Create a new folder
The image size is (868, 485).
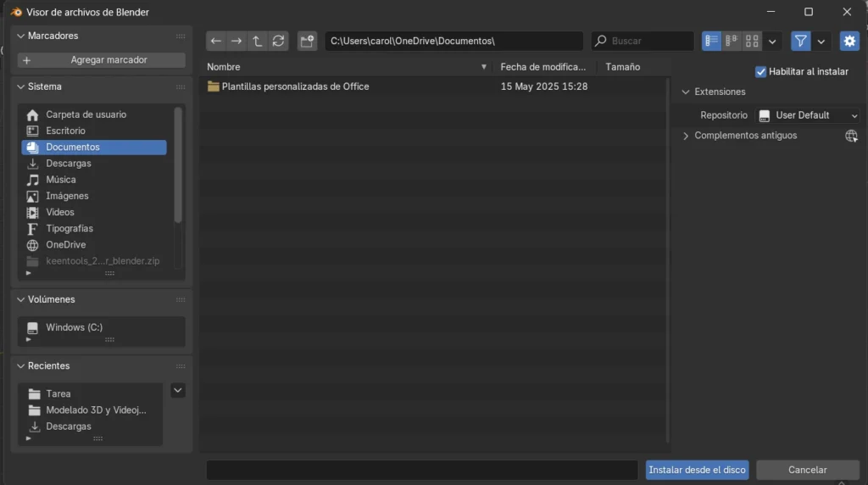[x=307, y=41]
